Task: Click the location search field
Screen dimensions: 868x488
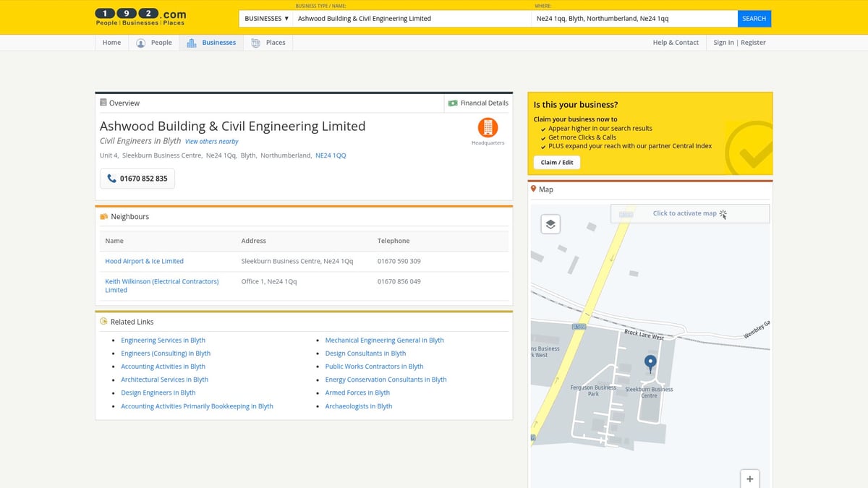Action: coord(634,19)
